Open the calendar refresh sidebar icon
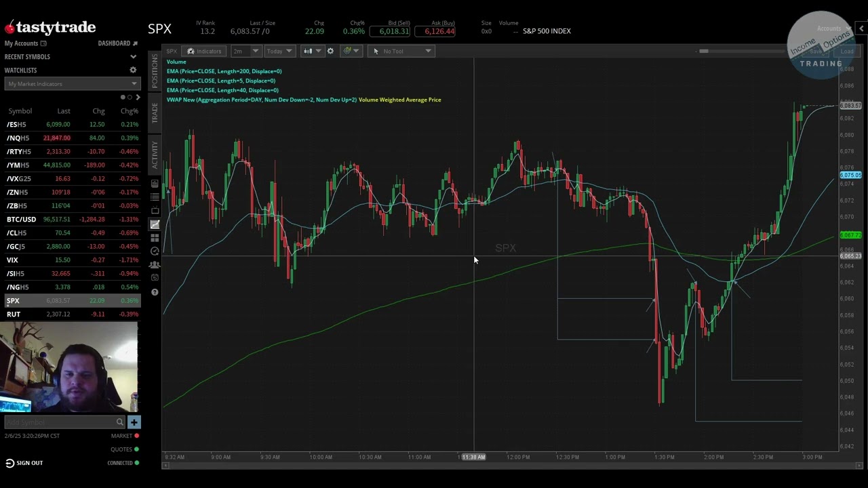This screenshot has width=868, height=488. click(x=155, y=278)
